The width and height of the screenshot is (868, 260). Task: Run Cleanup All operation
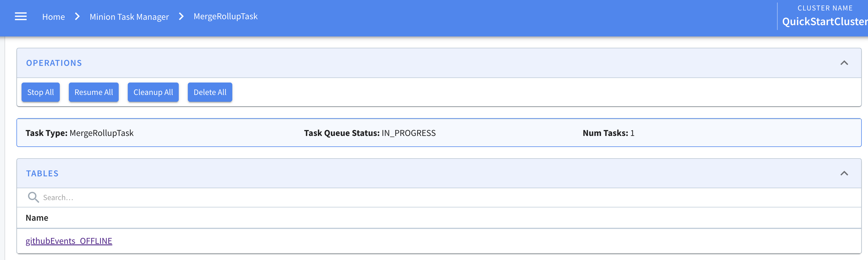(153, 92)
